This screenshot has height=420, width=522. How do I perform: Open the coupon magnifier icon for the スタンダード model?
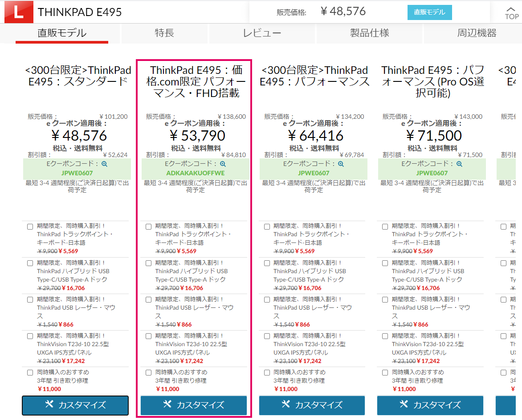click(105, 164)
